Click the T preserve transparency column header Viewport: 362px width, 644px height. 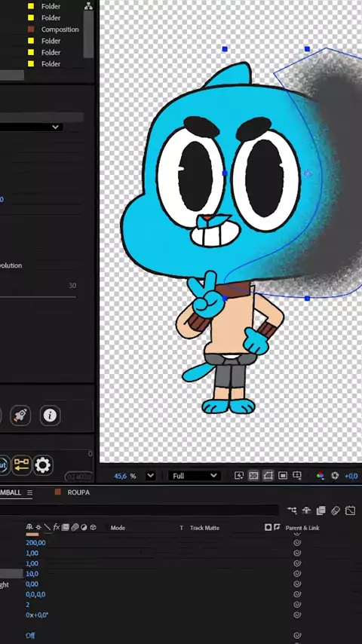(181, 528)
